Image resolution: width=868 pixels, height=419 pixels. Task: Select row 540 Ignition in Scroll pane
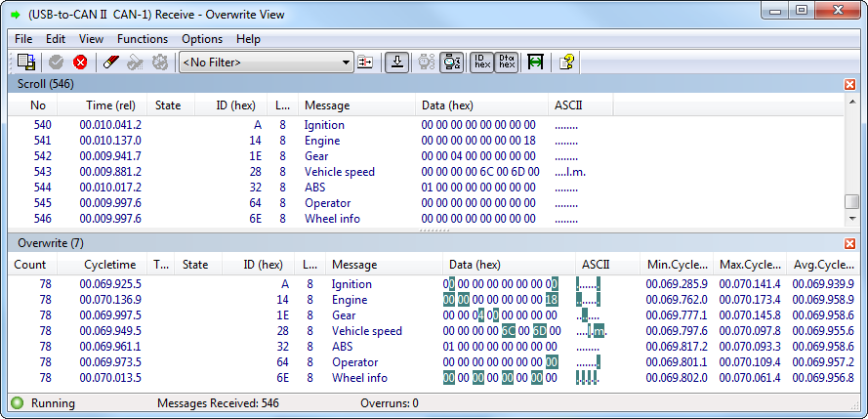(427, 125)
